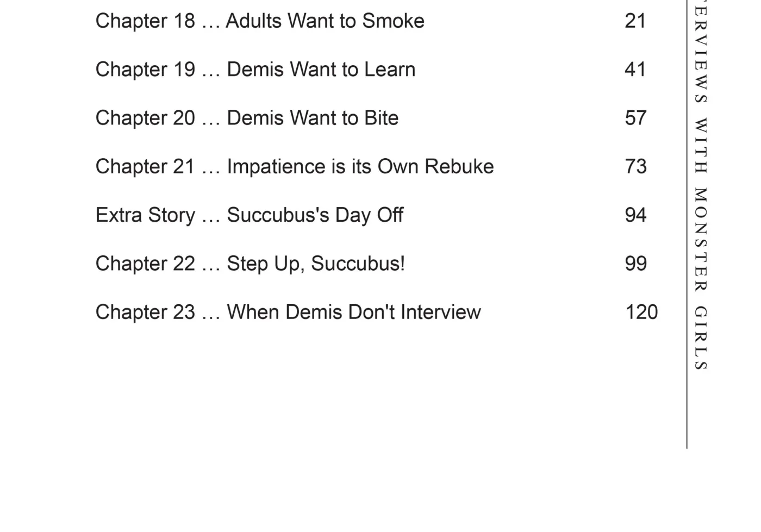Jump to Chapter 22 Step Up, Succubus!

pos(250,264)
